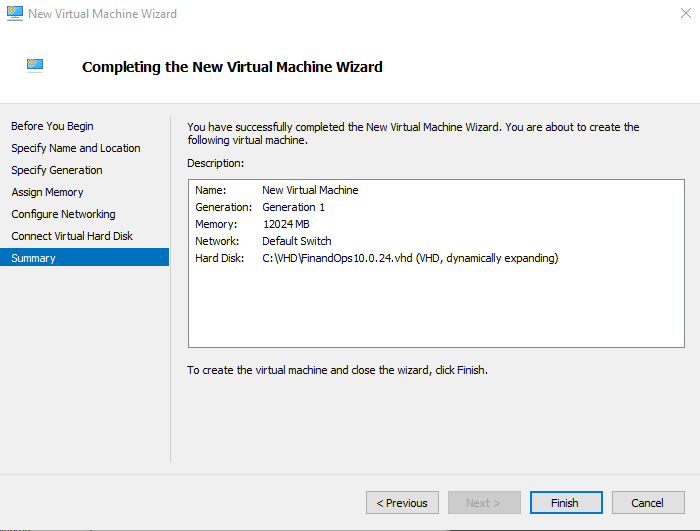This screenshot has width=700, height=531.
Task: Switch to the Configure Networking step
Action: point(63,214)
